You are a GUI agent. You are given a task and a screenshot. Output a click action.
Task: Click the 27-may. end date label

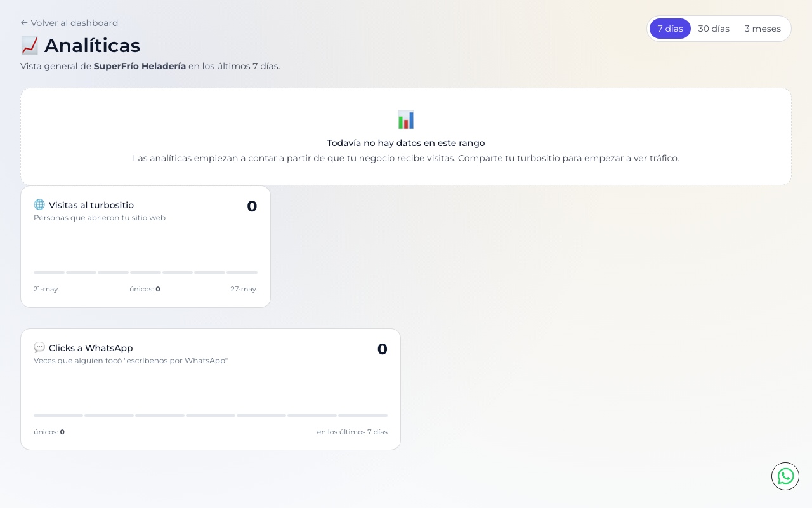tap(244, 289)
